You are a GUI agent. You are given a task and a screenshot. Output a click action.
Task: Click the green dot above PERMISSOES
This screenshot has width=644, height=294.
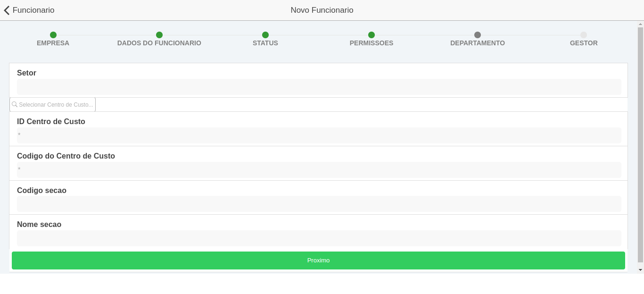click(x=372, y=35)
